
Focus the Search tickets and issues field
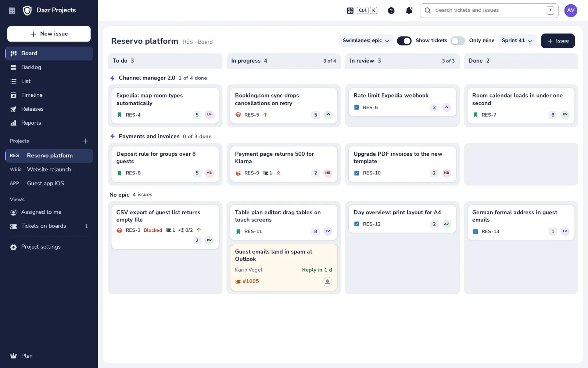[489, 11]
